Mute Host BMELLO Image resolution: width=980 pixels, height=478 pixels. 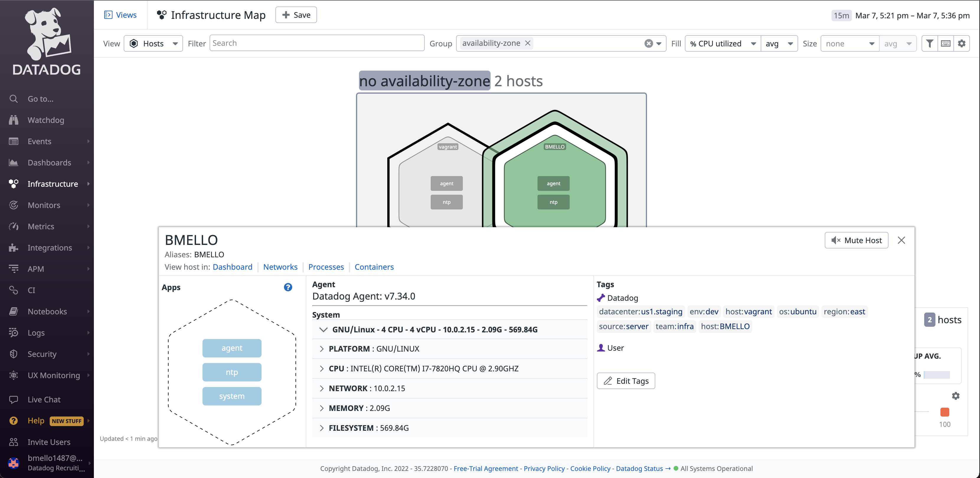(856, 240)
